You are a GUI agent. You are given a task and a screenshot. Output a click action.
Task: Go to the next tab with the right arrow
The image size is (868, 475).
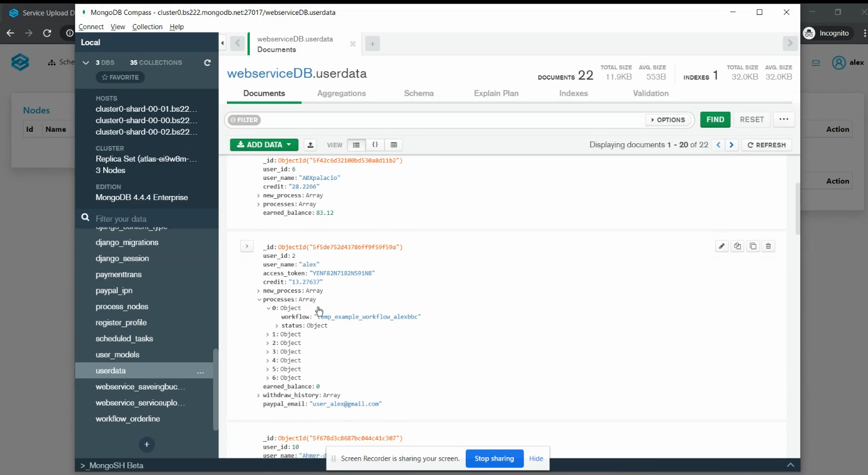click(790, 43)
